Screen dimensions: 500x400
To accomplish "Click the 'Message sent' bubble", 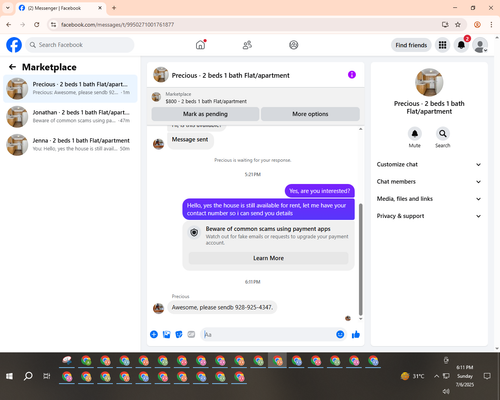I will (x=190, y=140).
